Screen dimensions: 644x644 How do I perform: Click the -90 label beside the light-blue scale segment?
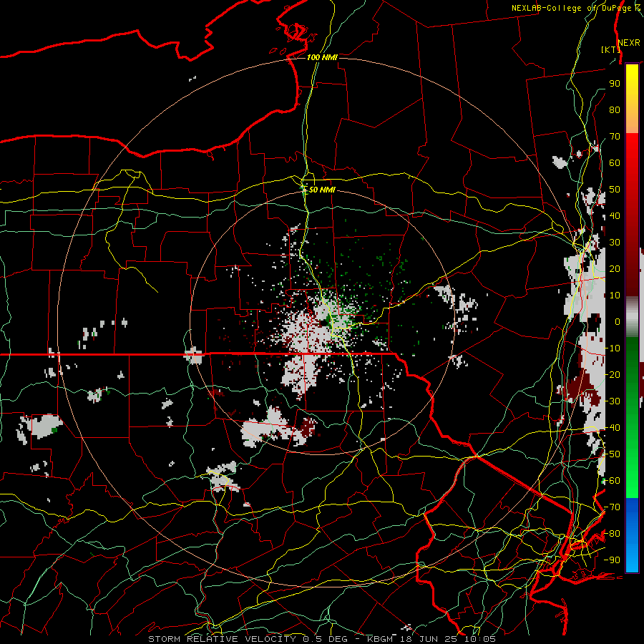tap(613, 560)
